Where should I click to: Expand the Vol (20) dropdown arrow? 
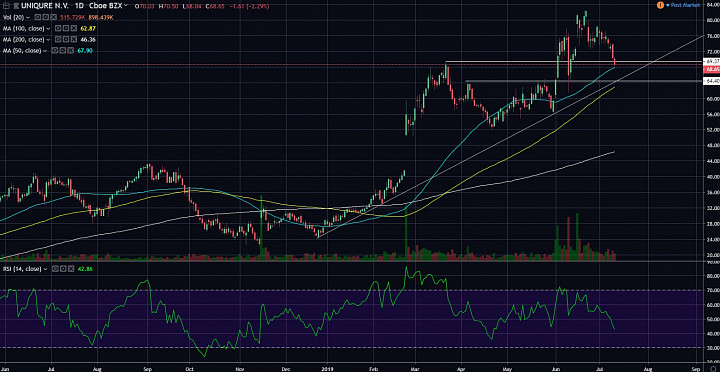click(28, 17)
